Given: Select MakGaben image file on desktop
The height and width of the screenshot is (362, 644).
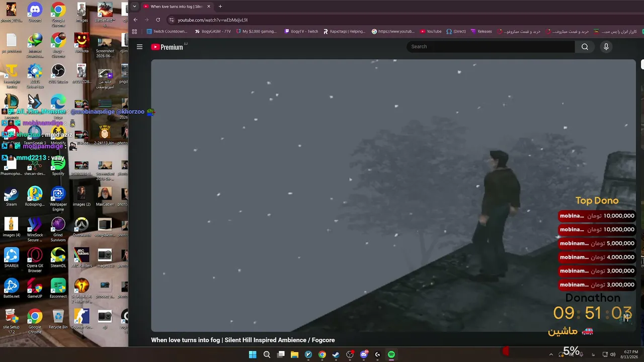Looking at the screenshot, I should pos(105,197).
